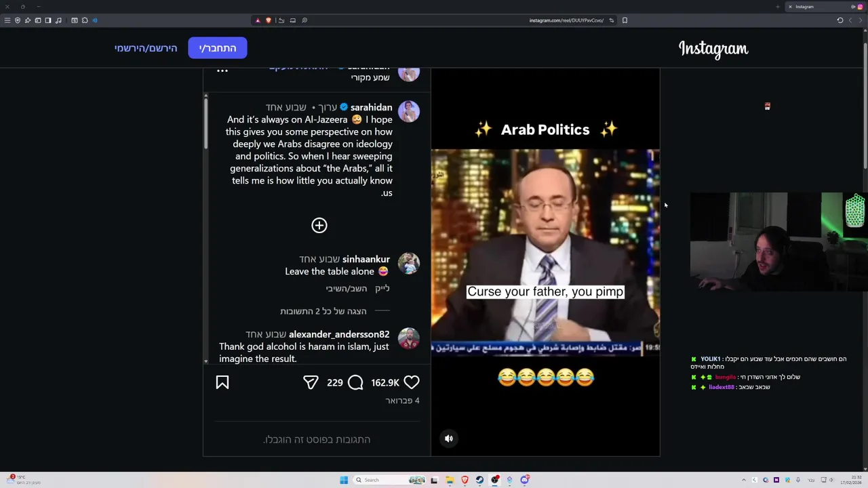Like sinhaankur's comment (לייק)

(382, 288)
